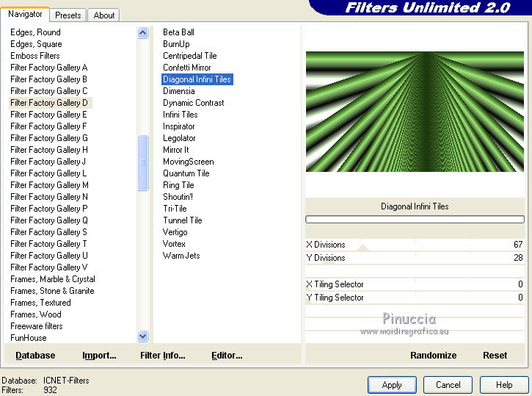
Task: Click the Cancel button
Action: [x=448, y=385]
